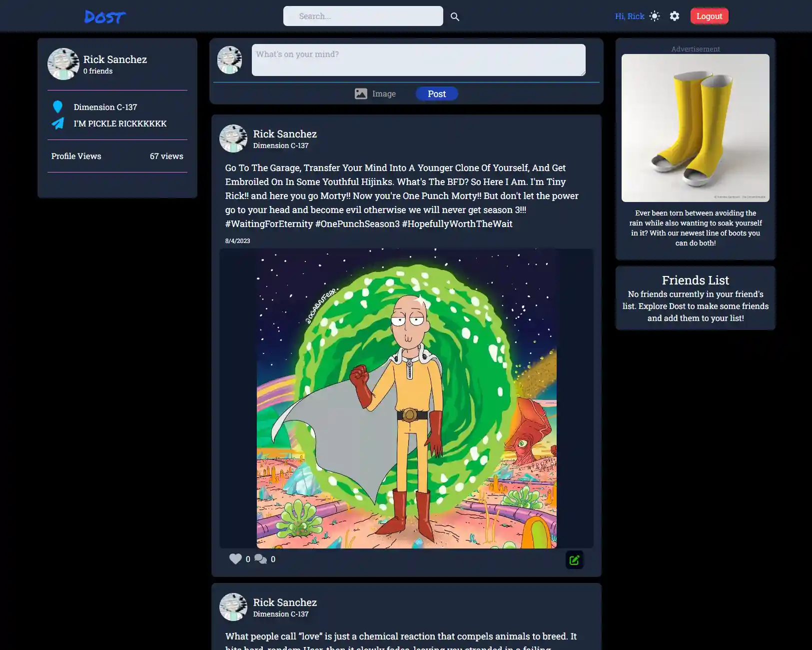This screenshot has height=650, width=812.
Task: Click the Logout button
Action: (709, 15)
